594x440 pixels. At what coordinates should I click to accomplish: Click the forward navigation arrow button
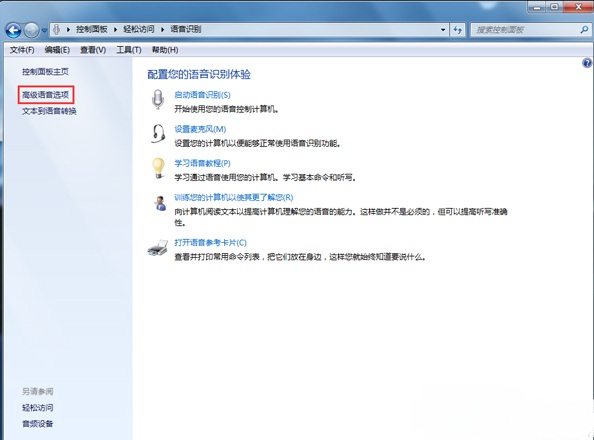click(x=31, y=30)
